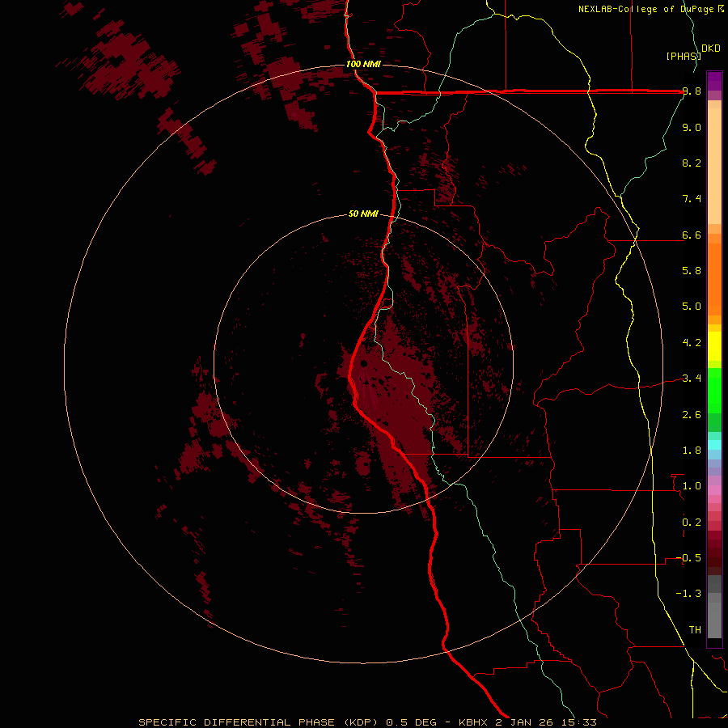Image resolution: width=728 pixels, height=728 pixels.
Task: Click the 100 NMI range ring label
Action: point(363,64)
